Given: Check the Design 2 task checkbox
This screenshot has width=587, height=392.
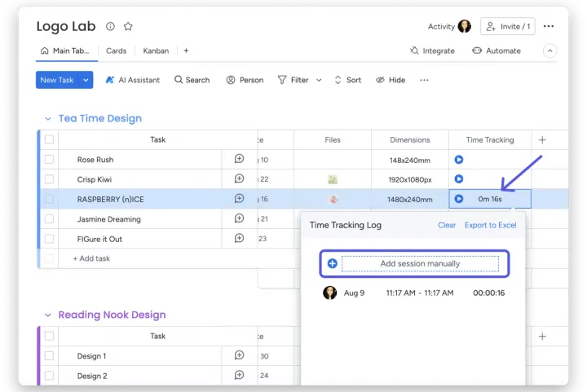Looking at the screenshot, I should click(49, 376).
